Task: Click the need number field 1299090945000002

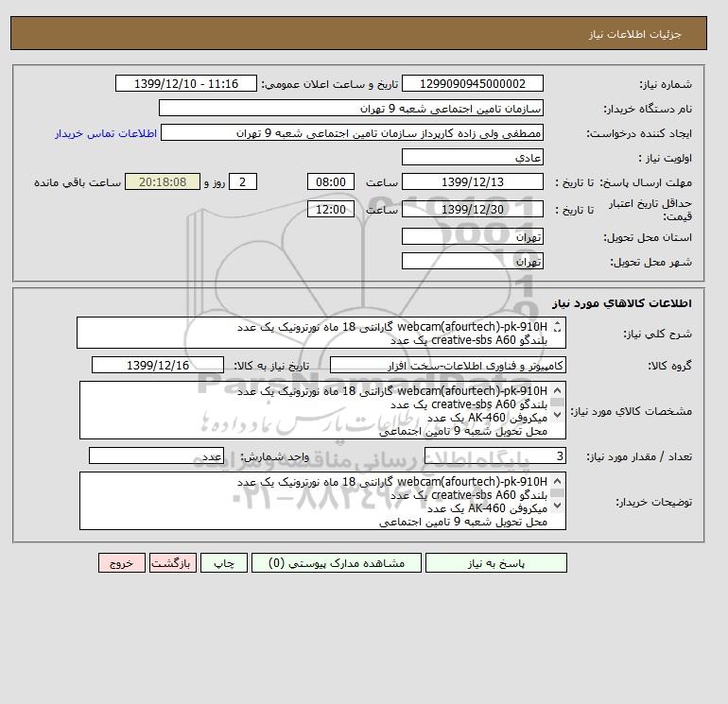Action: (472, 83)
